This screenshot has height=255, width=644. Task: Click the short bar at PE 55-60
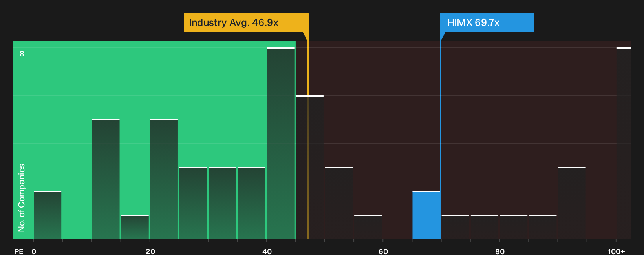[368, 227]
